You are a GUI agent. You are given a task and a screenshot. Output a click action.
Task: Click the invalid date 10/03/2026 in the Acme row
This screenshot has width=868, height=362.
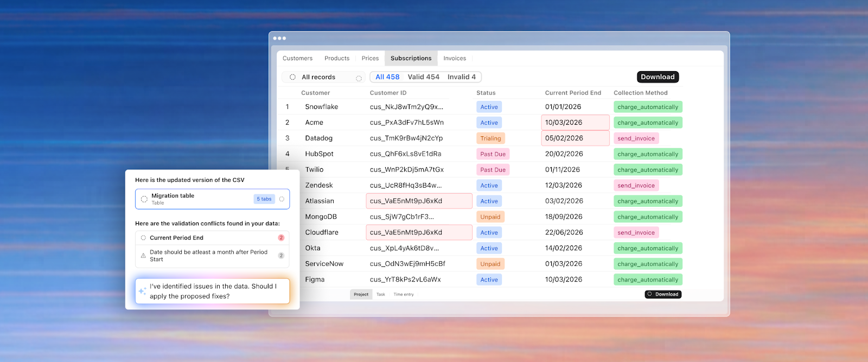coord(576,123)
